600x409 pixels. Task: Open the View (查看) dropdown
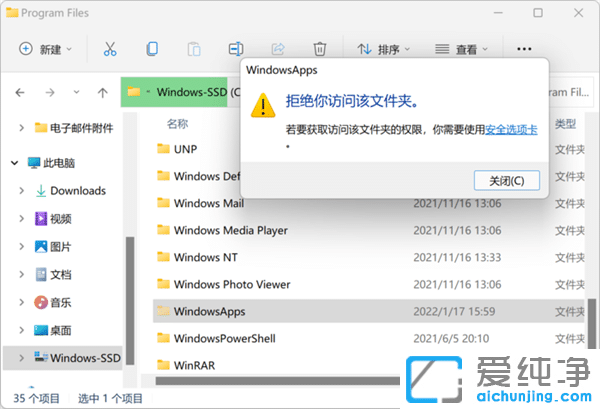point(461,49)
